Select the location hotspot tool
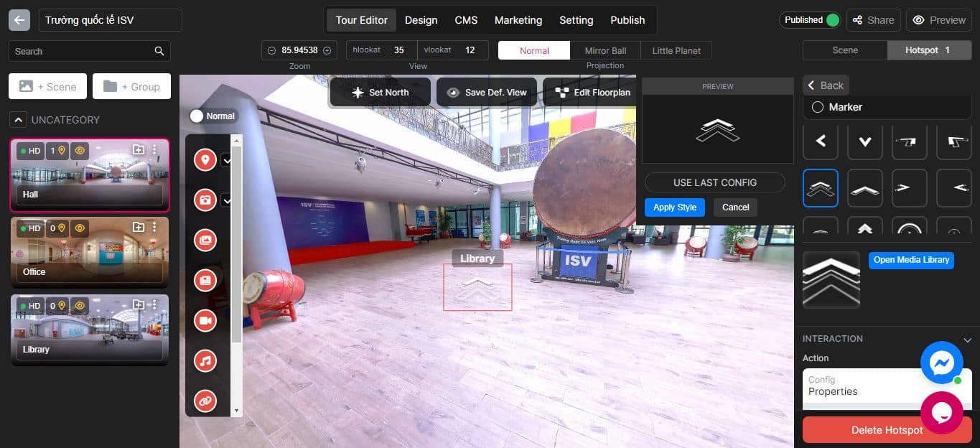 coord(205,159)
